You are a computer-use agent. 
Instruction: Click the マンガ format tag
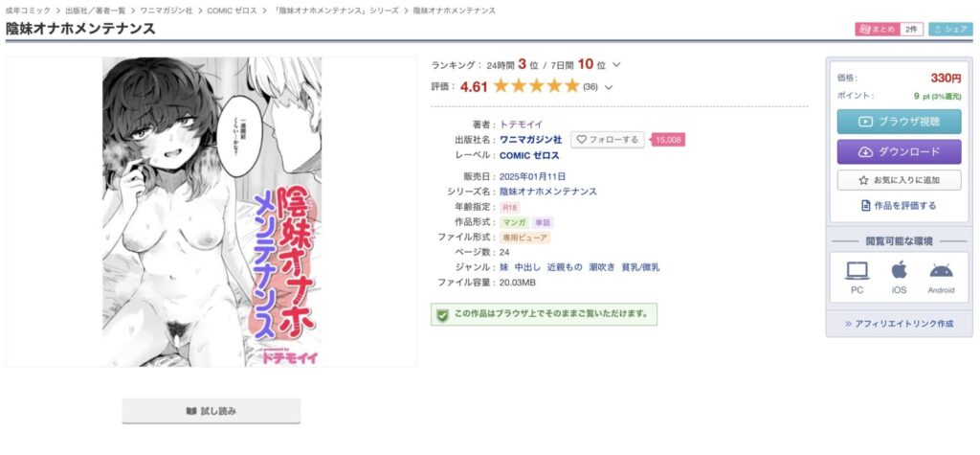[514, 222]
